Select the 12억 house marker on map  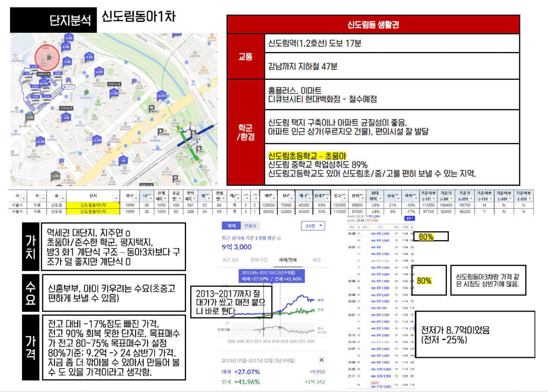tap(66, 117)
